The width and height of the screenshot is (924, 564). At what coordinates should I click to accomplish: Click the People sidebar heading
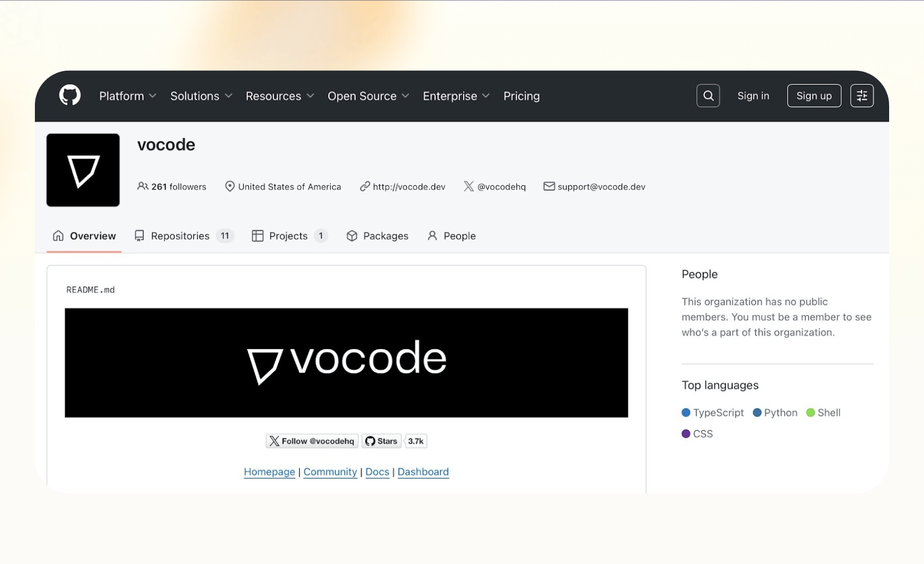[700, 274]
